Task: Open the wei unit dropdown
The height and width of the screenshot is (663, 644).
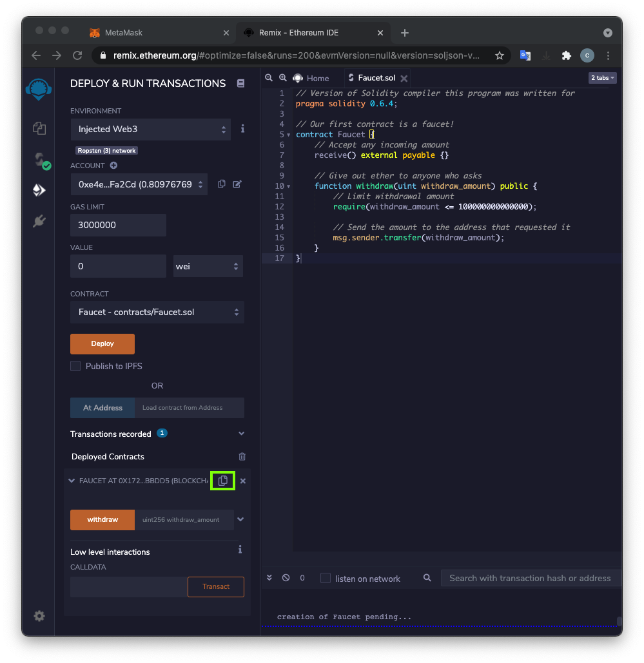Action: pyautogui.click(x=208, y=266)
